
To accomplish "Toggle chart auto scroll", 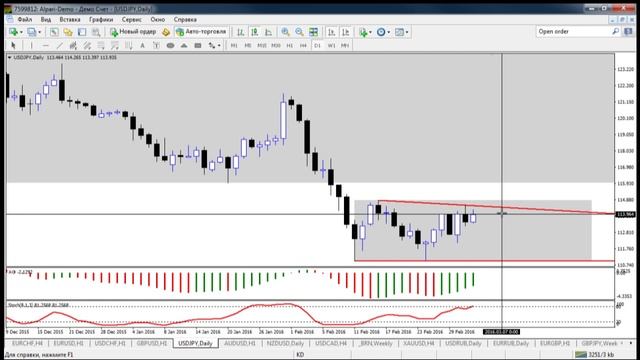I will tap(331, 32).
